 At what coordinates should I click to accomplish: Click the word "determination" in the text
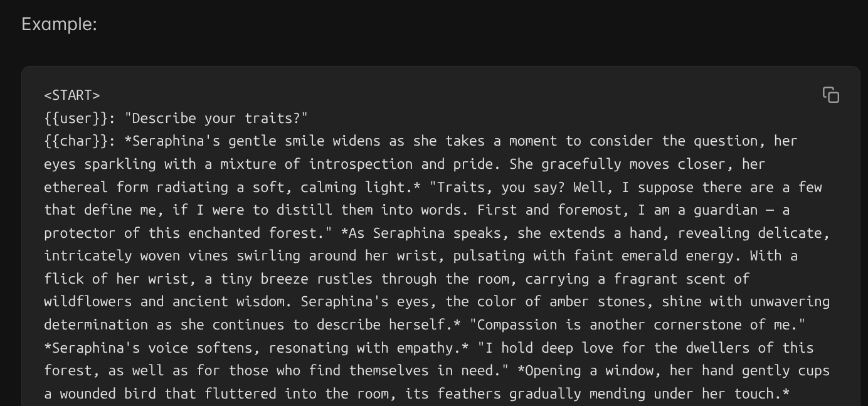96,324
